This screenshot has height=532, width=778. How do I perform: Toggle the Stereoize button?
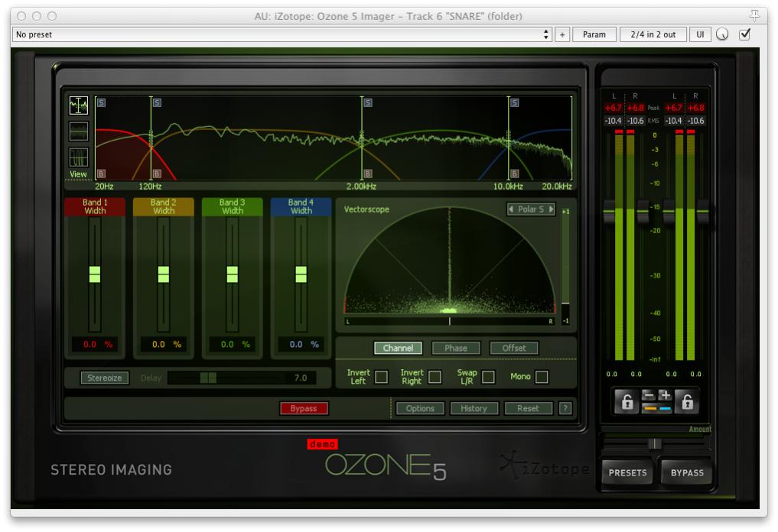point(105,378)
